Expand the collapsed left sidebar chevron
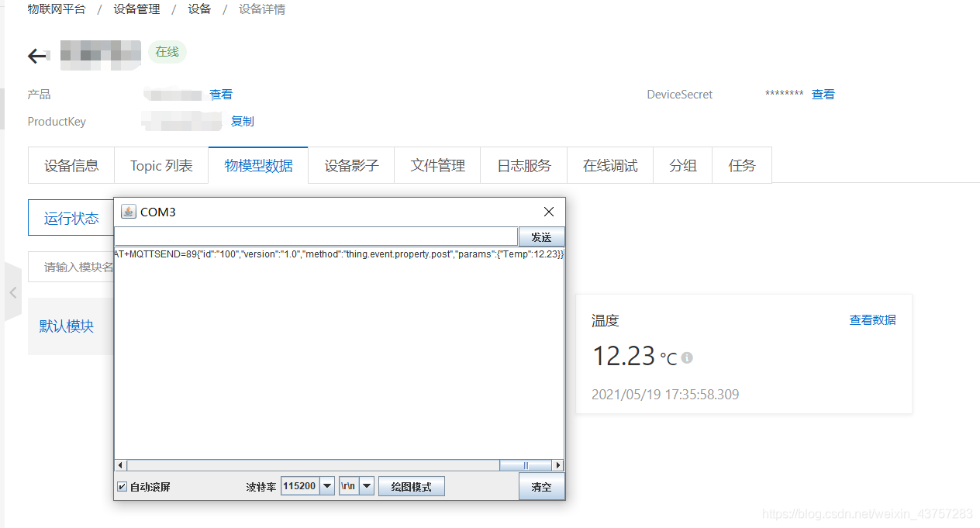 (x=12, y=292)
